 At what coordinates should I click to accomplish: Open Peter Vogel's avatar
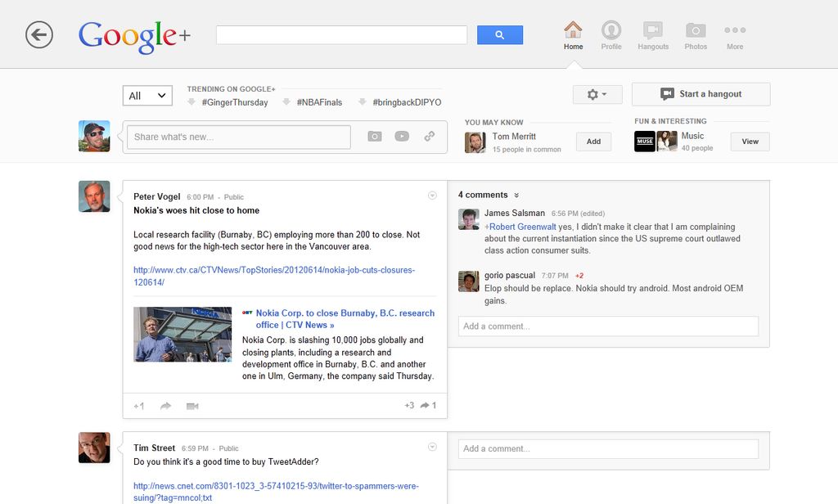(x=94, y=196)
